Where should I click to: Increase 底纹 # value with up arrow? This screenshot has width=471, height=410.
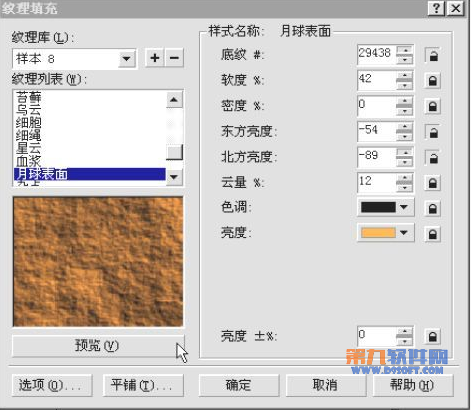[405, 50]
